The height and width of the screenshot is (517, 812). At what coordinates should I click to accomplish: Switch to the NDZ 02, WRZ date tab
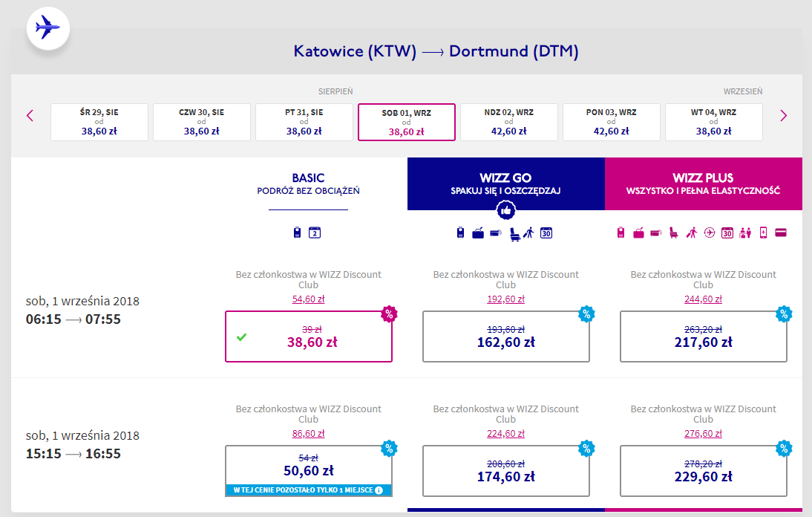(x=509, y=122)
